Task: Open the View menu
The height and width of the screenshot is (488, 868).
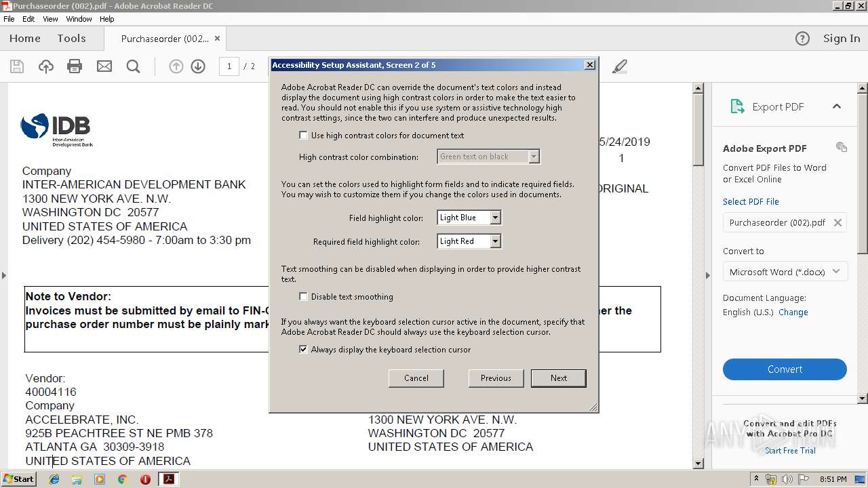Action: click(50, 19)
